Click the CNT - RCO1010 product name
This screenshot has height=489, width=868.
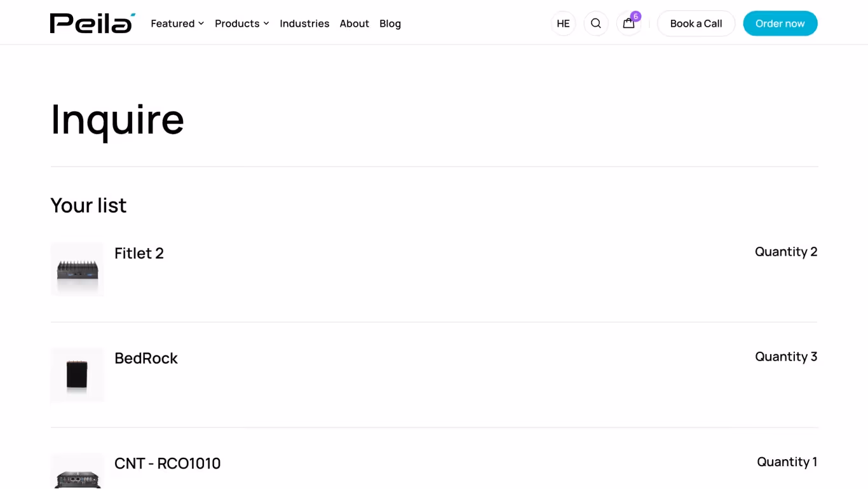[168, 464]
